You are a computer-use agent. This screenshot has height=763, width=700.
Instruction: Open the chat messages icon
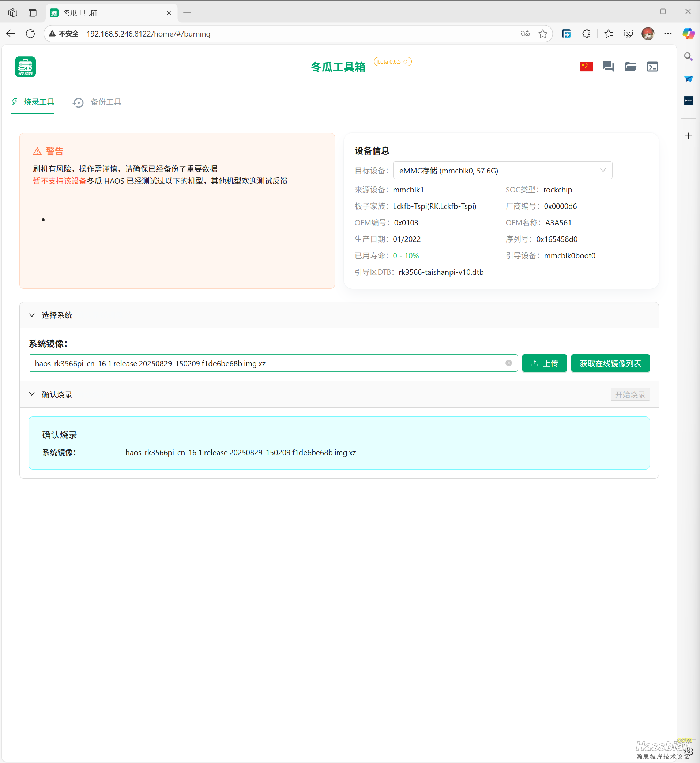[608, 67]
